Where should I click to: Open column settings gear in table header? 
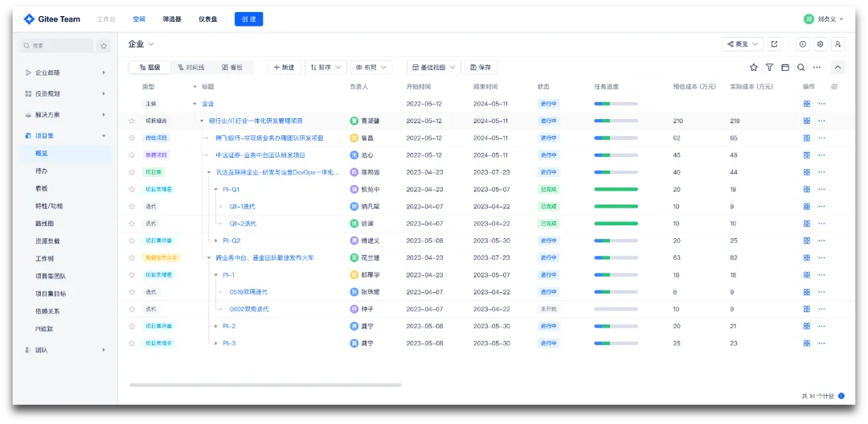click(835, 86)
